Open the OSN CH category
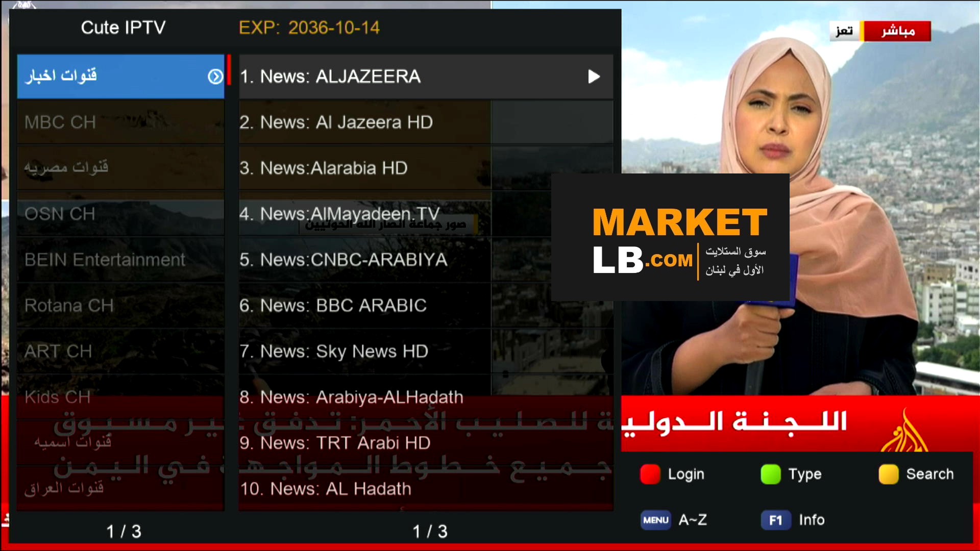This screenshot has width=980, height=551. tap(120, 214)
